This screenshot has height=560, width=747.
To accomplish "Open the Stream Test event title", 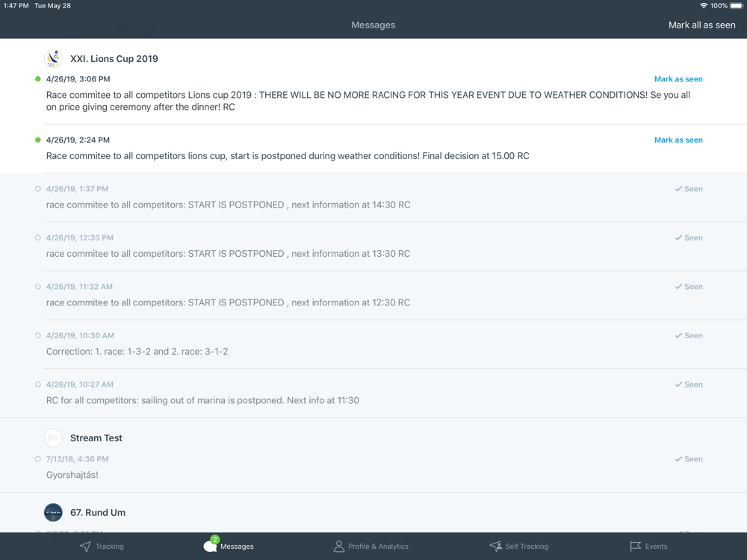I will 96,438.
